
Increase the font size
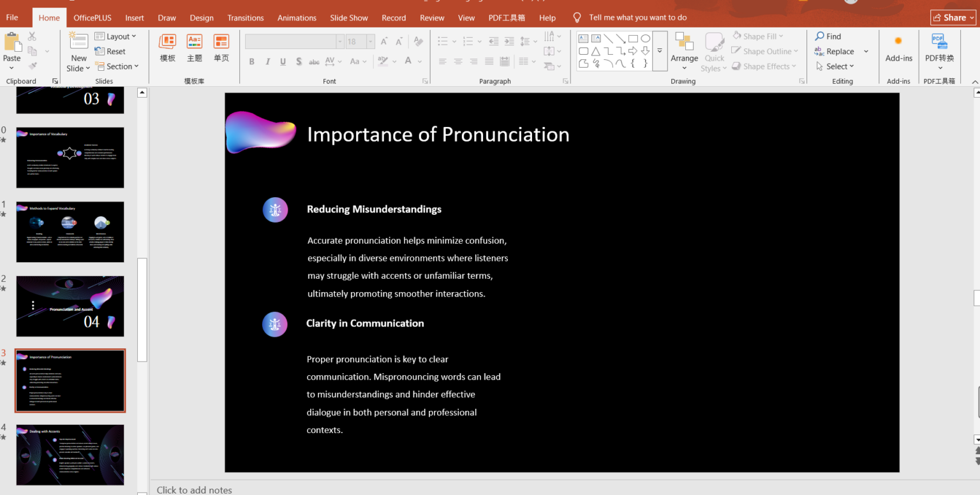click(x=384, y=41)
